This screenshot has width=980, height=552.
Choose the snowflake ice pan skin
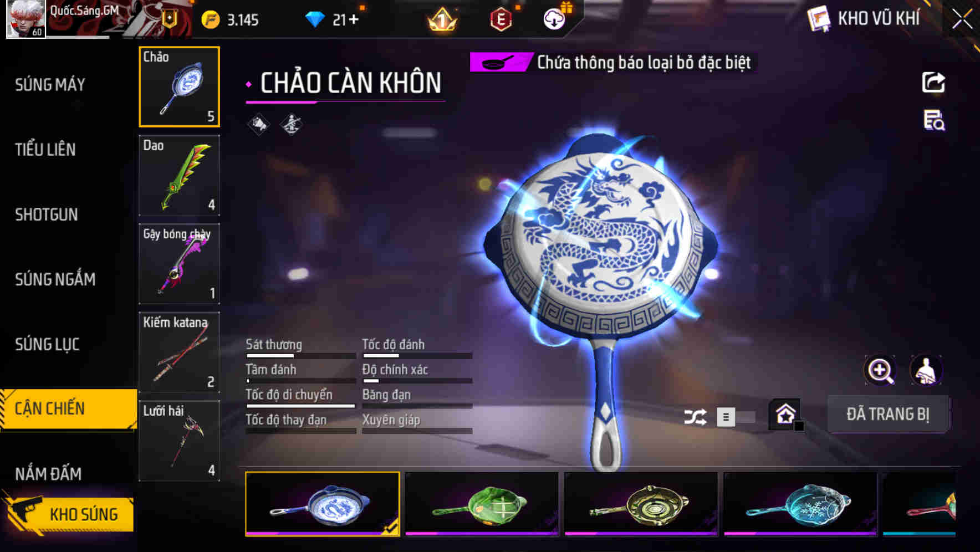coord(800,504)
